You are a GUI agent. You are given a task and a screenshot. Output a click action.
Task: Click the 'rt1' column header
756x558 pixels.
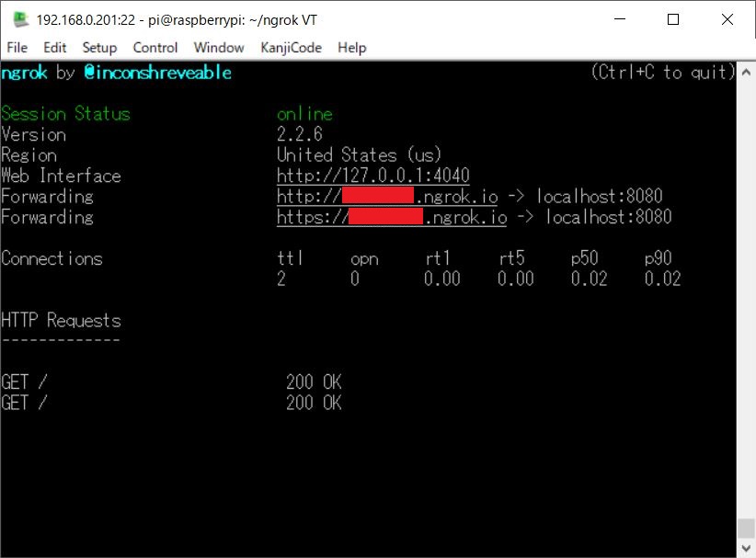tap(437, 258)
